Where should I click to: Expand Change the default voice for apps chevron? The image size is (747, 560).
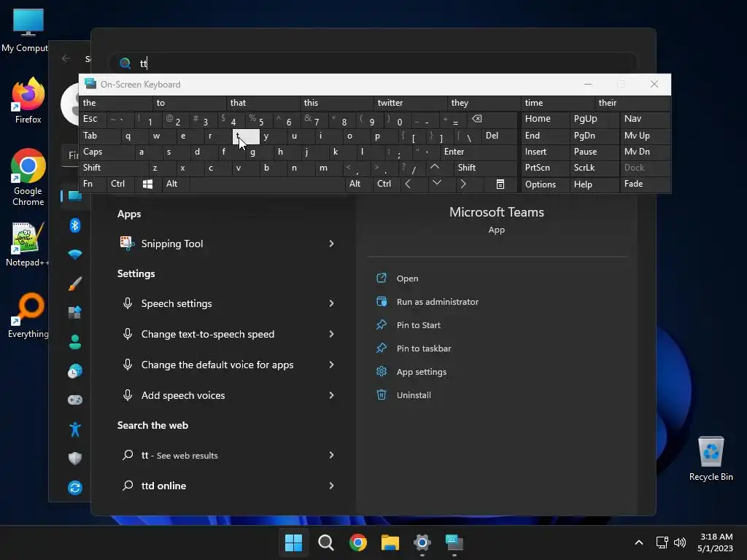click(x=331, y=365)
